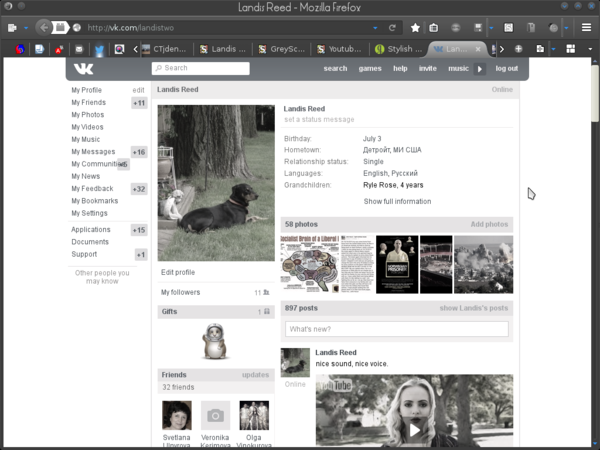Click the What's new post field
The image size is (600, 450).
click(x=397, y=329)
